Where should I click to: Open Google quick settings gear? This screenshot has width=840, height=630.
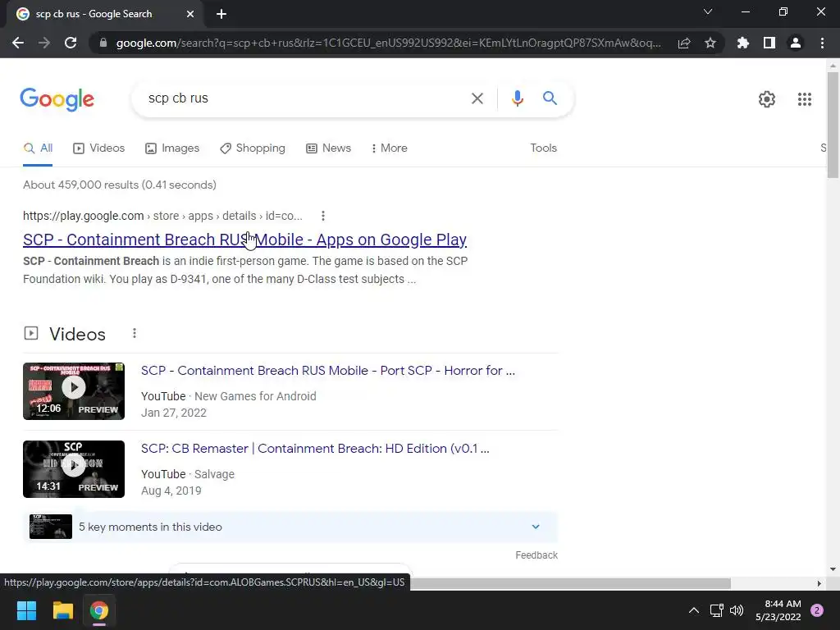pos(767,99)
